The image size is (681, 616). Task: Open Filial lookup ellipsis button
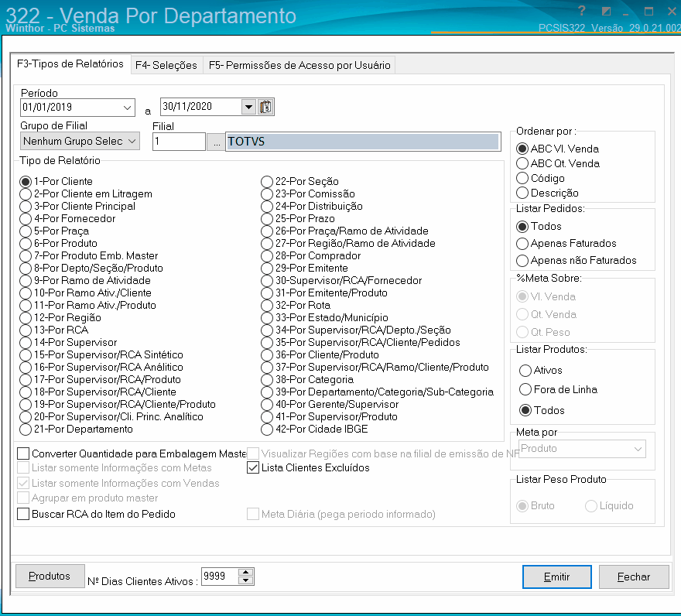pos(215,142)
